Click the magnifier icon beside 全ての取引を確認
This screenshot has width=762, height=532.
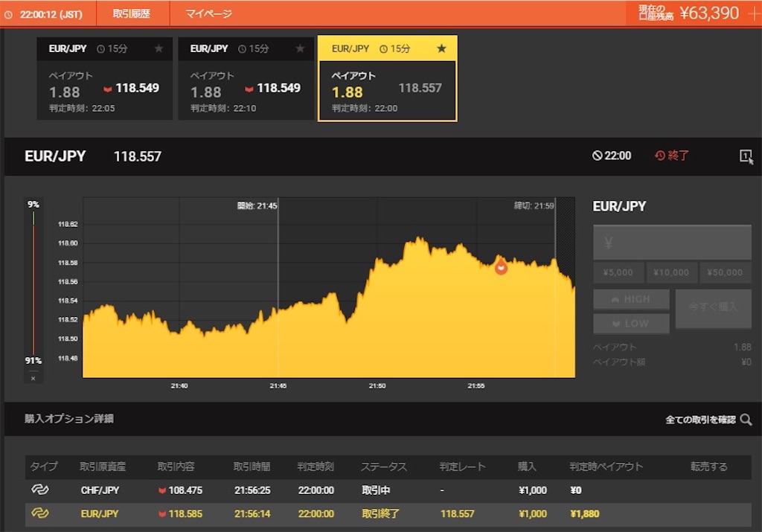coord(746,420)
